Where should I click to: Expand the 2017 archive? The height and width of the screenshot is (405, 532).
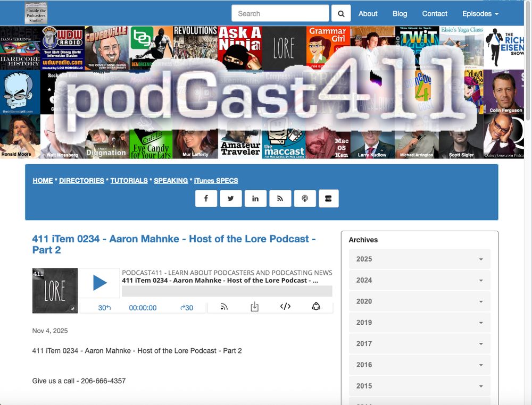(x=419, y=344)
